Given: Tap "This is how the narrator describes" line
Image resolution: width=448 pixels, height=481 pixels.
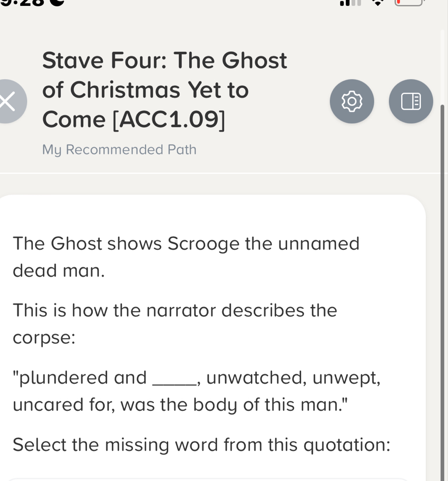Looking at the screenshot, I should pos(175,311).
